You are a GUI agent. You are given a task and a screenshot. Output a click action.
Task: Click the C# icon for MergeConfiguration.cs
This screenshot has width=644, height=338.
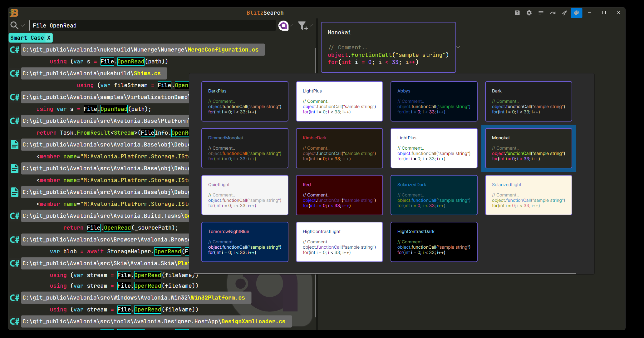(15, 50)
